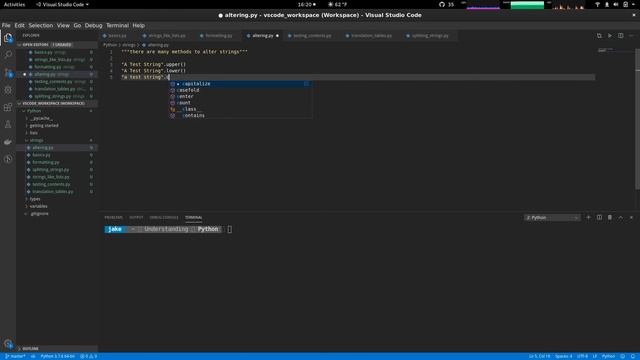640x360 pixels.
Task: Open the GitLens clock-like activity bar icon
Action: coord(8,159)
